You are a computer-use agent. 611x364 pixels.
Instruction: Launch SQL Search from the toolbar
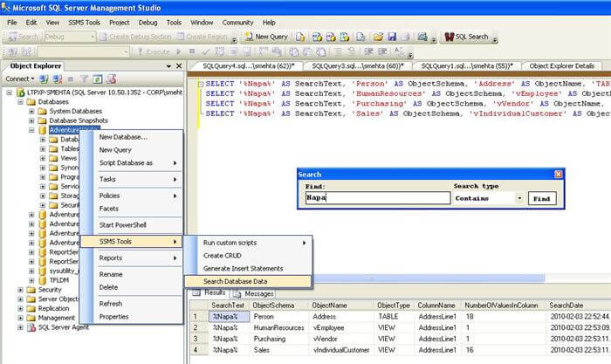466,37
